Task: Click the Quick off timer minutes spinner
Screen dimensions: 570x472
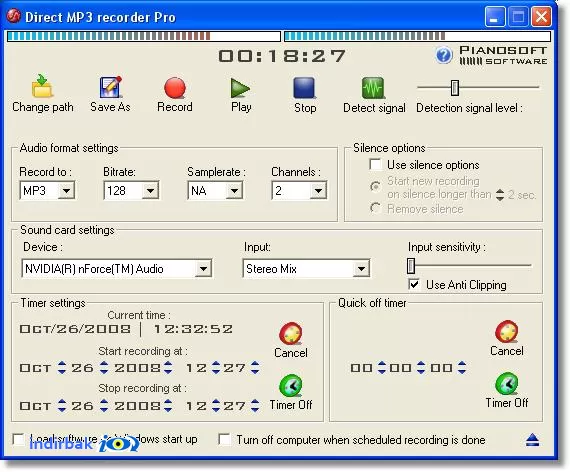Action: pyautogui.click(x=421, y=368)
